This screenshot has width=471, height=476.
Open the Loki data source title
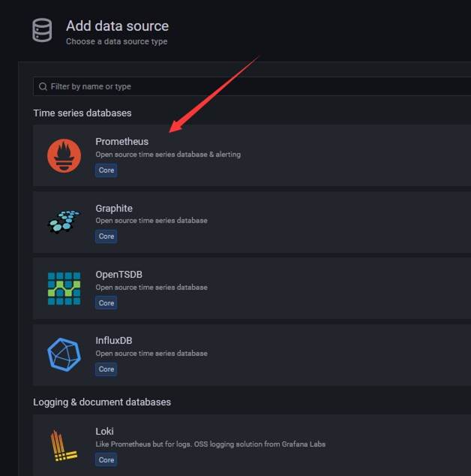(104, 432)
